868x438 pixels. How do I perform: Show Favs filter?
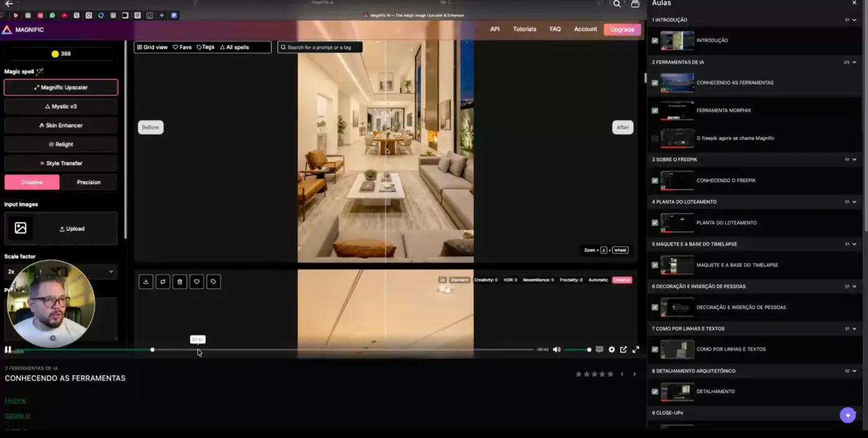click(182, 47)
